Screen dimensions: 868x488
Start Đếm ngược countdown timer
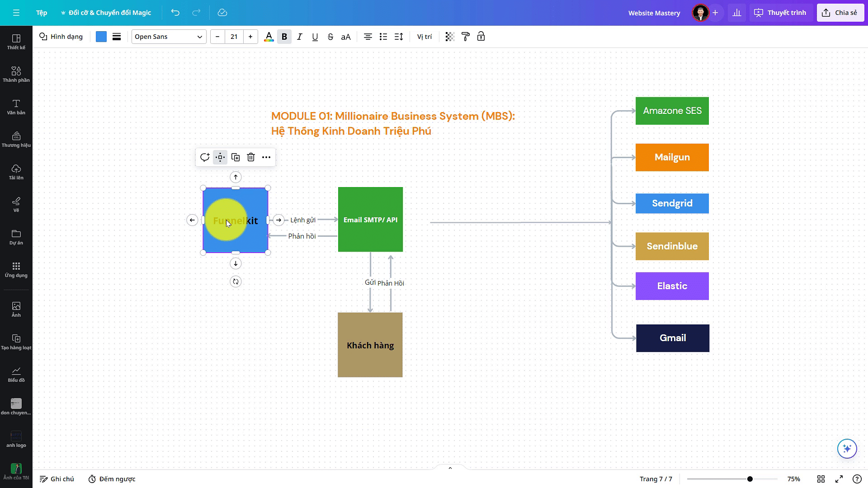coord(112,479)
